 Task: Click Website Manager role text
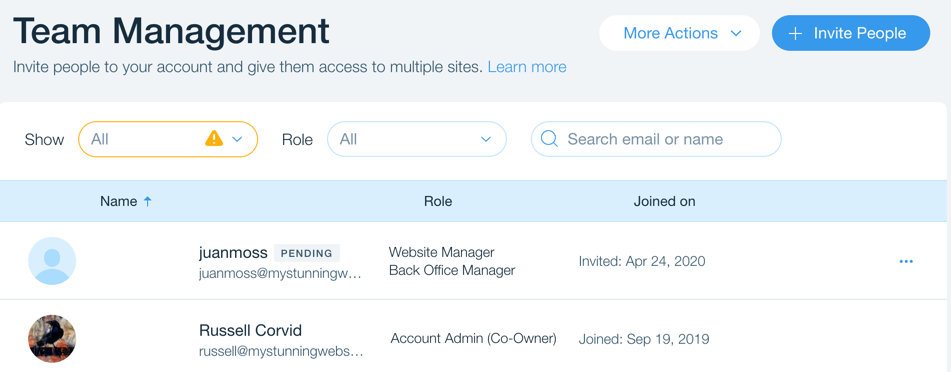click(x=442, y=252)
